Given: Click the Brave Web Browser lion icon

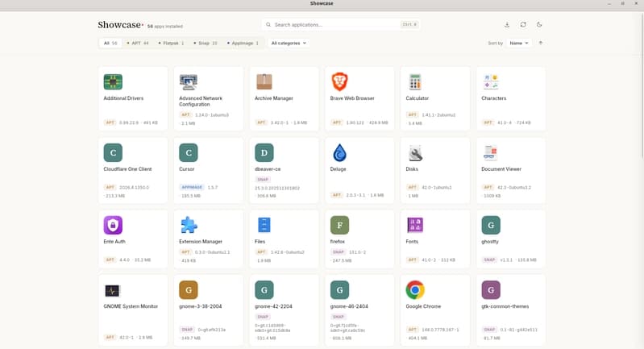Looking at the screenshot, I should [x=339, y=81].
